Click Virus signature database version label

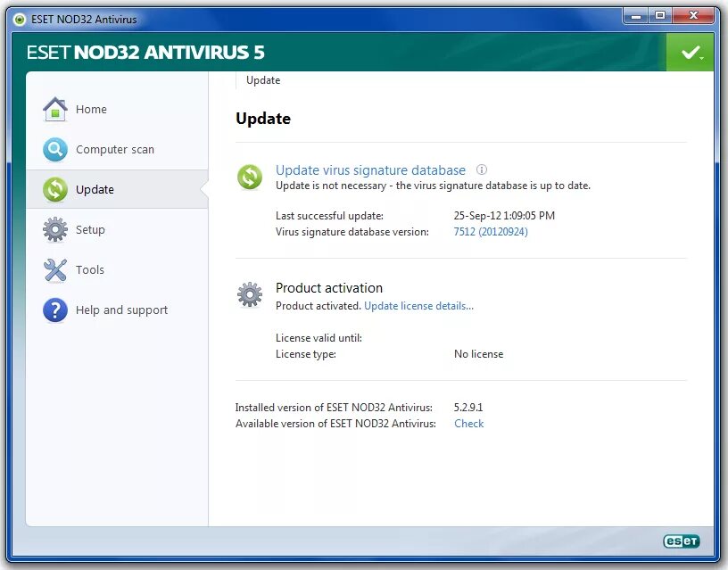coord(352,232)
